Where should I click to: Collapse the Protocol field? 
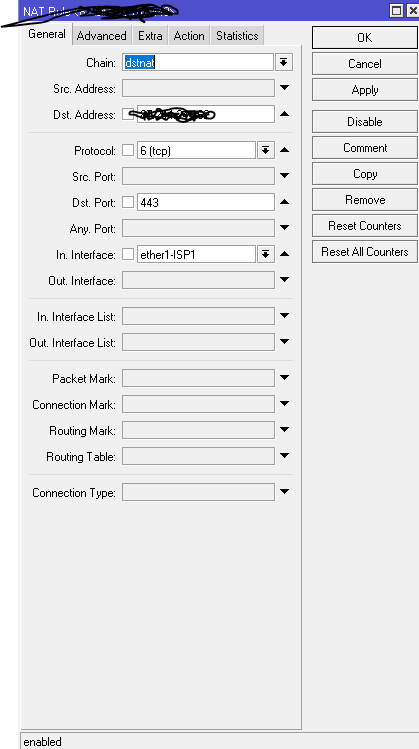point(284,150)
